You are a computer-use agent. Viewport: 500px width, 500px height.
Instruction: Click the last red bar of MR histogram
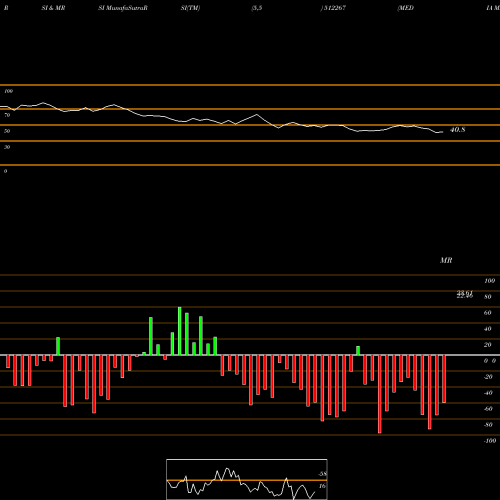tap(444, 379)
